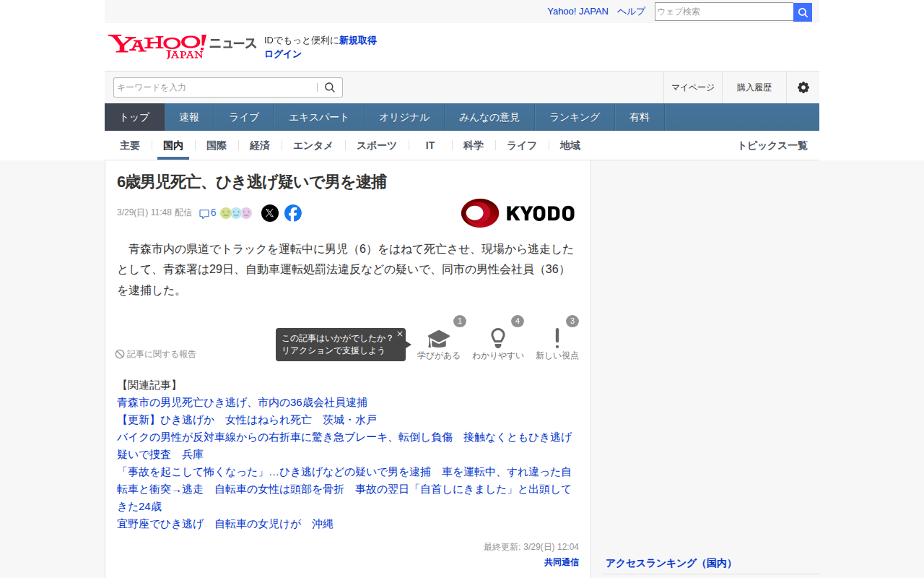Share article via Facebook icon

point(293,213)
